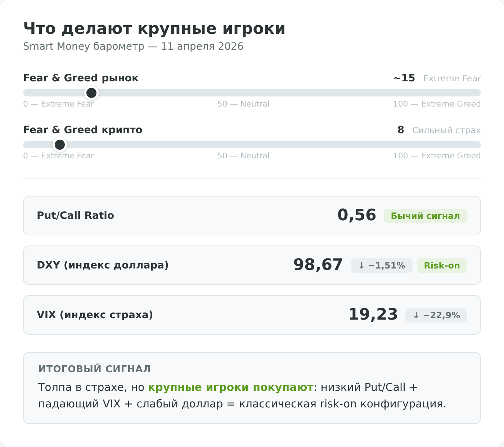Viewport: 504px width, 447px height.
Task: Select the "крупные игроки покупают" highlighted link
Action: 230,387
